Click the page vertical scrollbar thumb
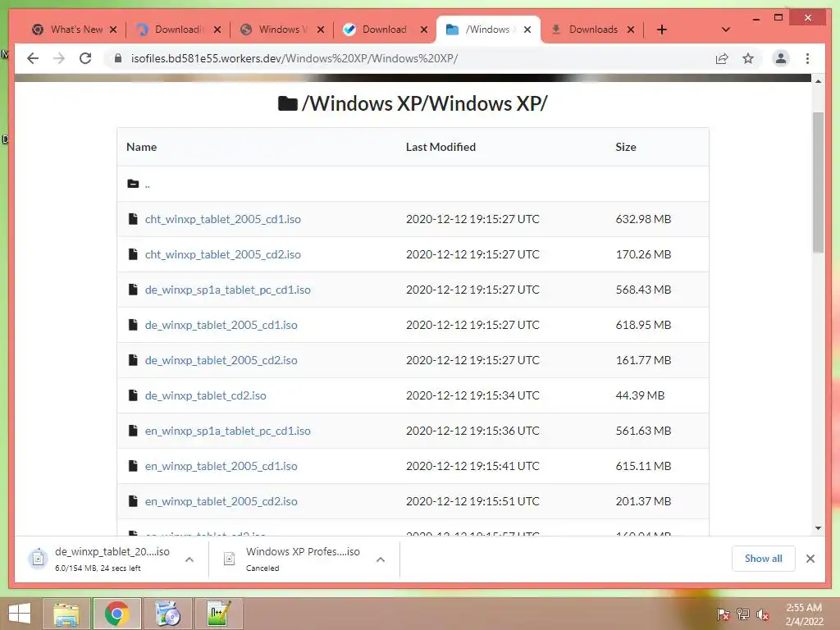The image size is (840, 630). point(818,182)
